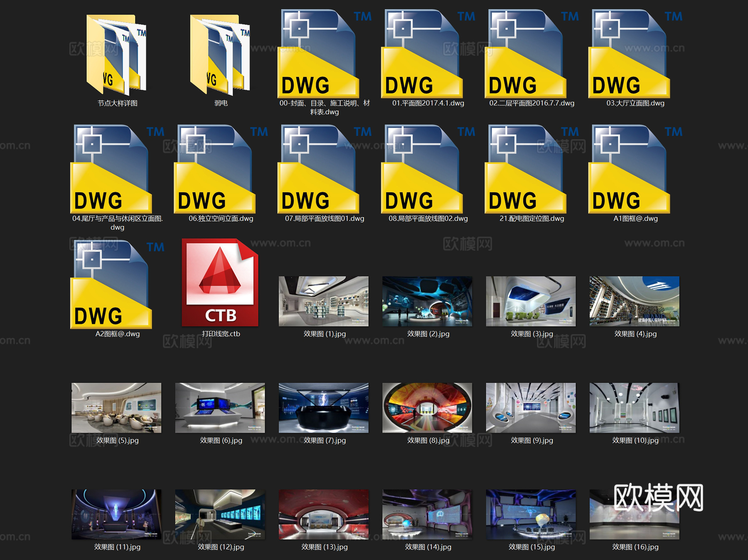
Task: Click the file name A2图框@.dwg
Action: click(117, 334)
